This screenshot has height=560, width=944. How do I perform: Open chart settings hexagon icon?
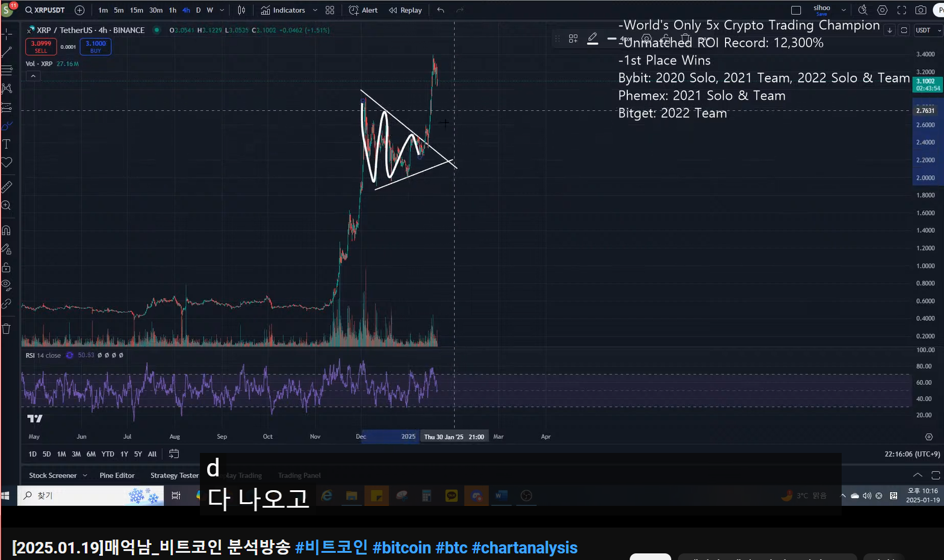point(882,10)
